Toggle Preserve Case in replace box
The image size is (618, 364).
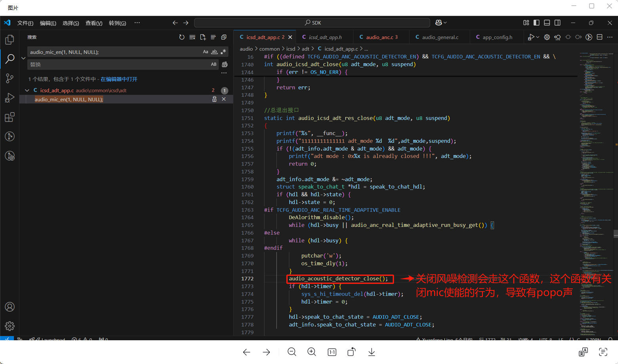click(214, 64)
